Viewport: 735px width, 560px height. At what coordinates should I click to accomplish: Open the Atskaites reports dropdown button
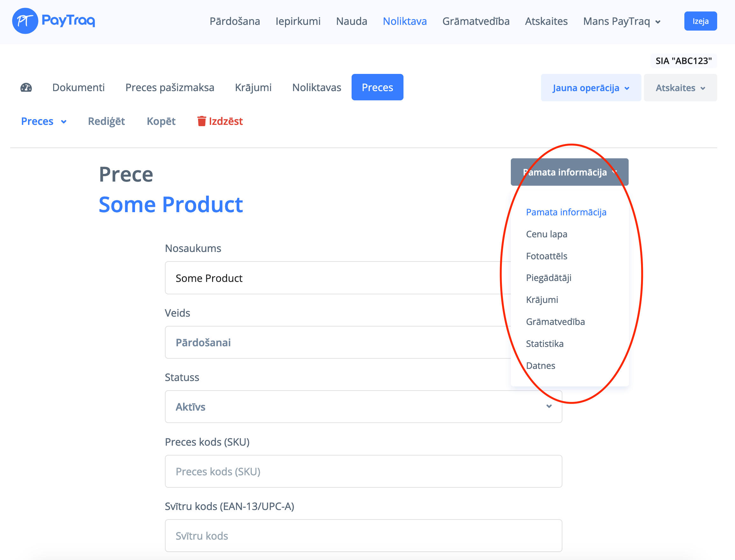coord(680,88)
